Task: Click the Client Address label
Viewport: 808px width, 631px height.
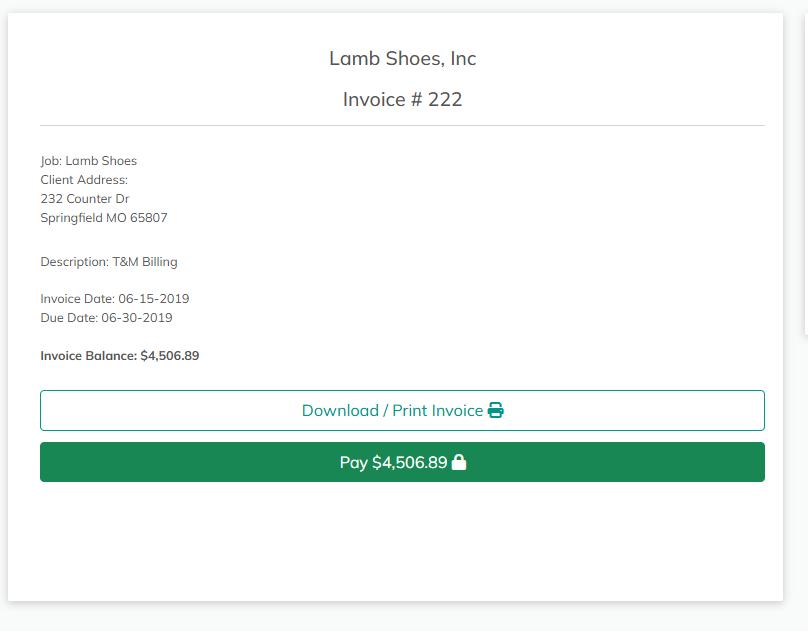Action: point(84,180)
